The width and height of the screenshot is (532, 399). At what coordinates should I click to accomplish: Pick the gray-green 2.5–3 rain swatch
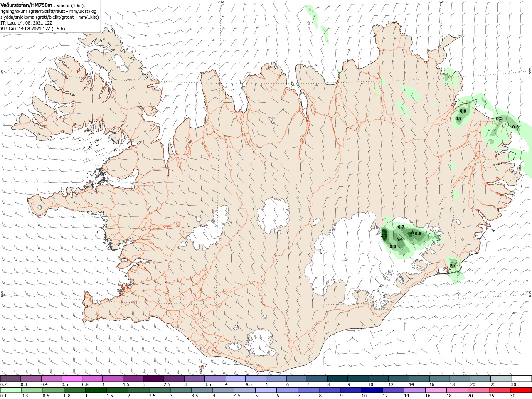click(160, 390)
